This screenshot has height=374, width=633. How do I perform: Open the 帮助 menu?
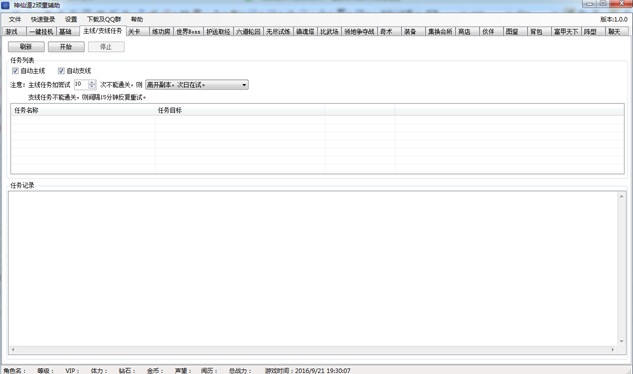tap(137, 19)
